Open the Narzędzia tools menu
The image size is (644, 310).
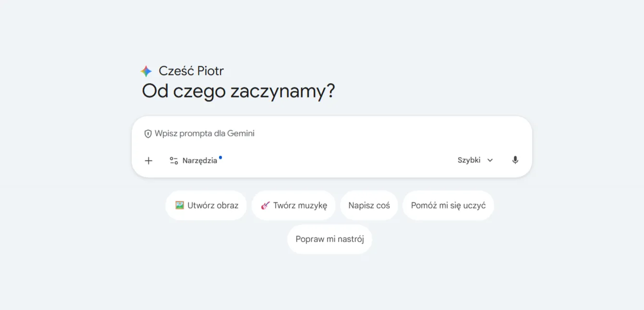[x=199, y=161]
